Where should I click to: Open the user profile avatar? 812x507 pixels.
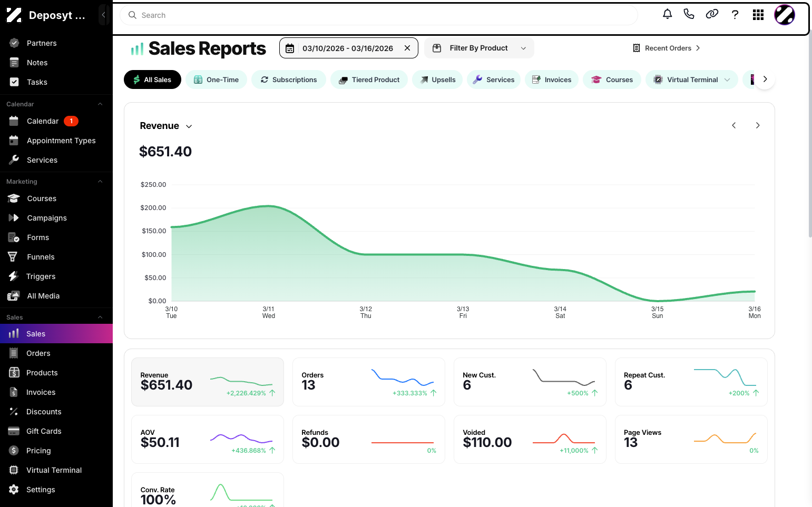click(784, 15)
